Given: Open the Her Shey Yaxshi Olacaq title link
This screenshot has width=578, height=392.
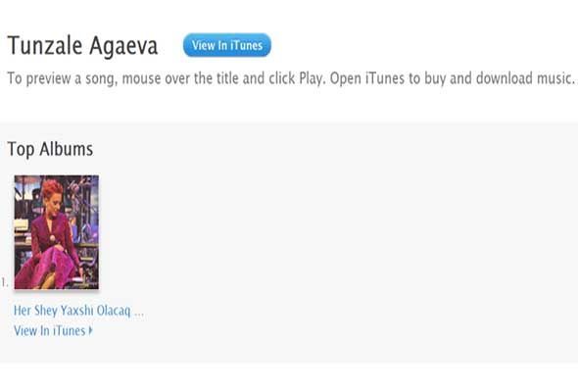Looking at the screenshot, I should [x=78, y=311].
